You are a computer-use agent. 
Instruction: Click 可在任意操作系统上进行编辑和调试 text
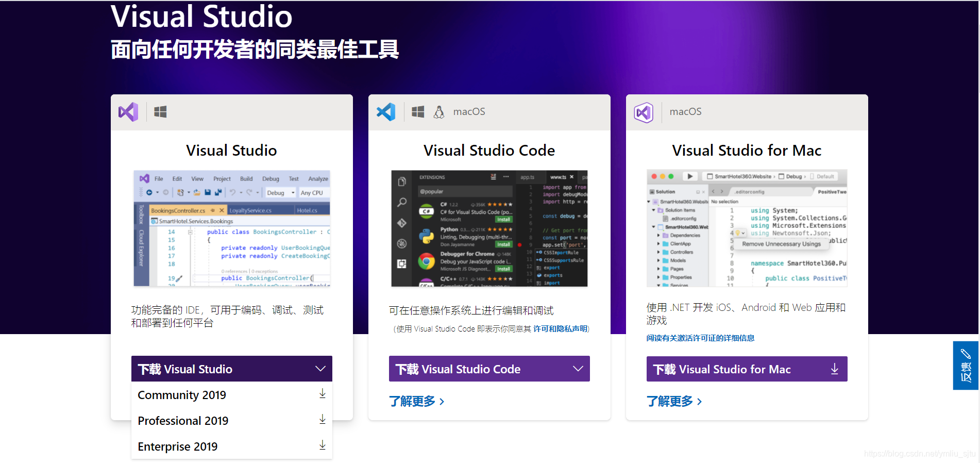[x=471, y=310]
